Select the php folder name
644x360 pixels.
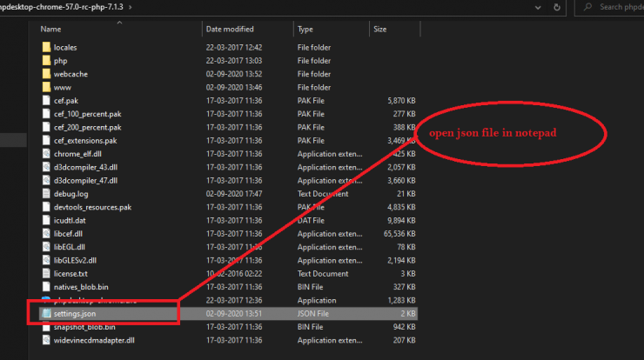60,61
